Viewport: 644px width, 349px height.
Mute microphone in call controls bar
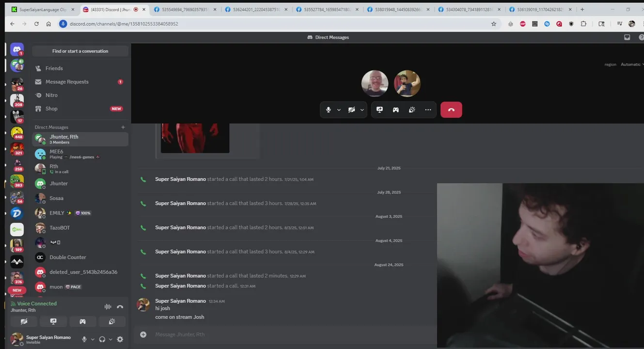point(328,110)
